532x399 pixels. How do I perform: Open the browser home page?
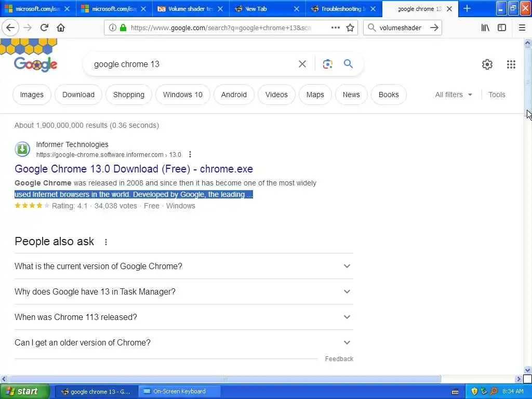(x=61, y=28)
